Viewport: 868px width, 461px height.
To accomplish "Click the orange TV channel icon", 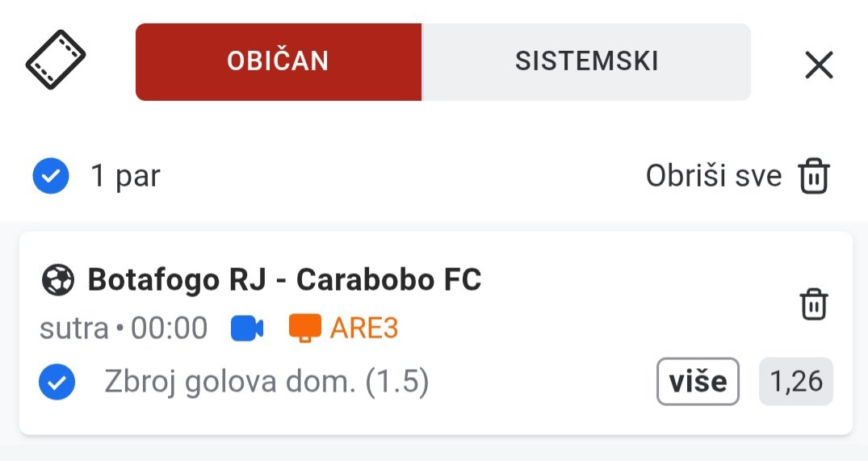I will (305, 328).
